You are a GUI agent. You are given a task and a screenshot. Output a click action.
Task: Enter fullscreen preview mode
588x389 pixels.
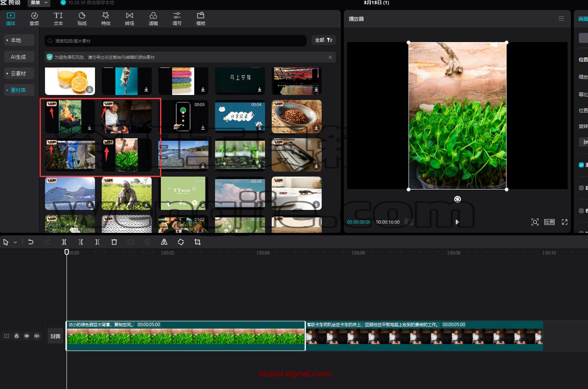565,222
